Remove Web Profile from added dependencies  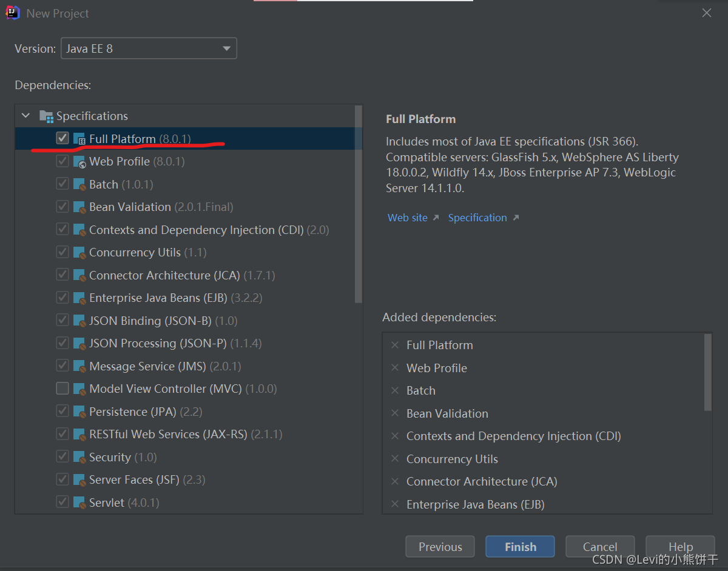pyautogui.click(x=395, y=368)
